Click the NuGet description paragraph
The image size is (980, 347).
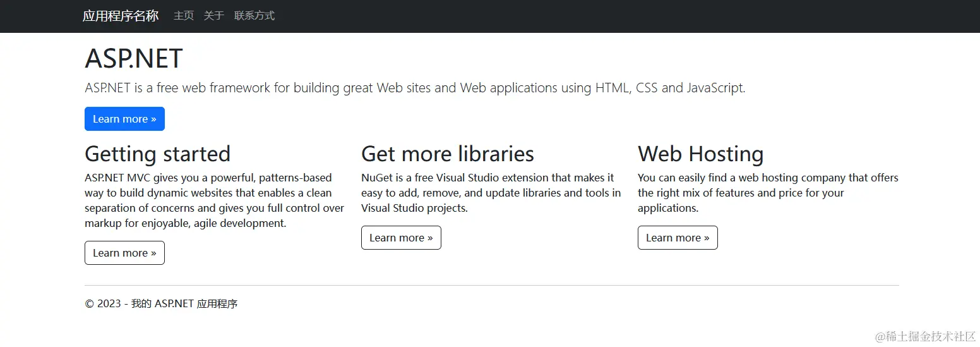coord(491,193)
